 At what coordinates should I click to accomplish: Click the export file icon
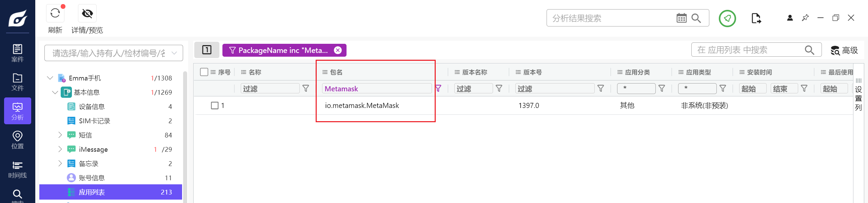point(756,18)
